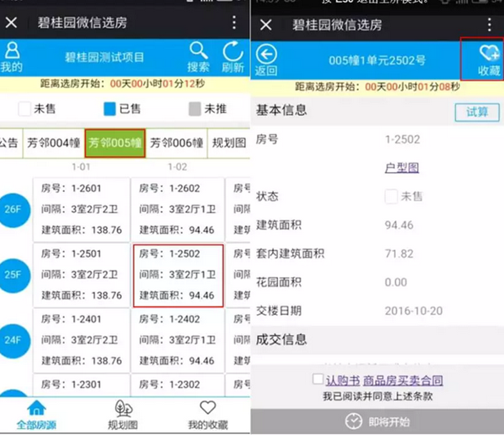Select room card 1-2601
The image size is (504, 435).
[x=81, y=209]
